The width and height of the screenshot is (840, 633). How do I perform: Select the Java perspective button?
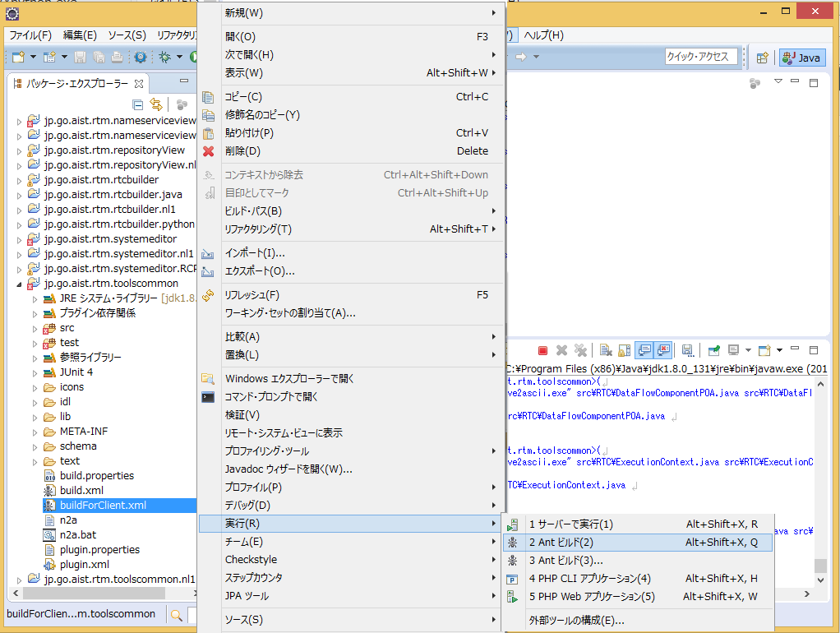coord(802,58)
